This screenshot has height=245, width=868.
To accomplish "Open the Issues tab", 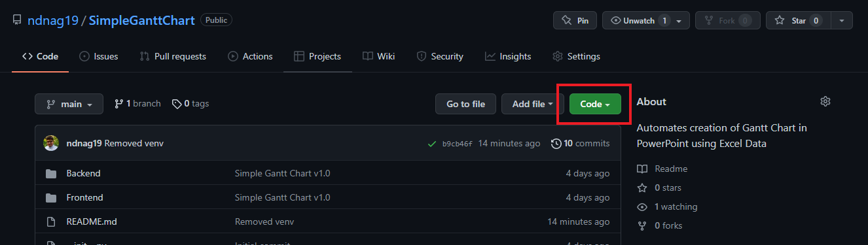I will click(x=99, y=56).
